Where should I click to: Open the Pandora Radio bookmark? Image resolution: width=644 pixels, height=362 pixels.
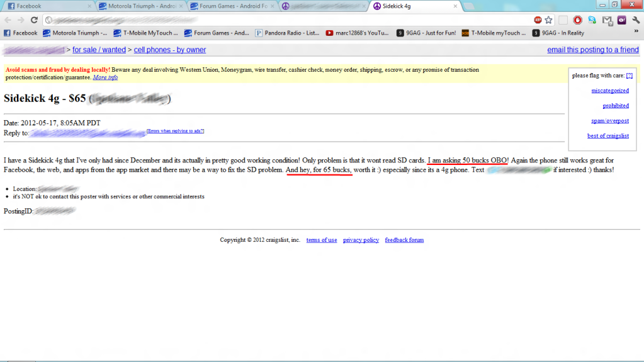point(286,33)
